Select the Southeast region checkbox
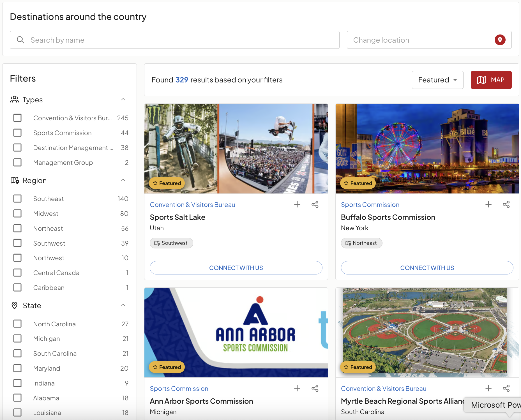 (x=17, y=199)
